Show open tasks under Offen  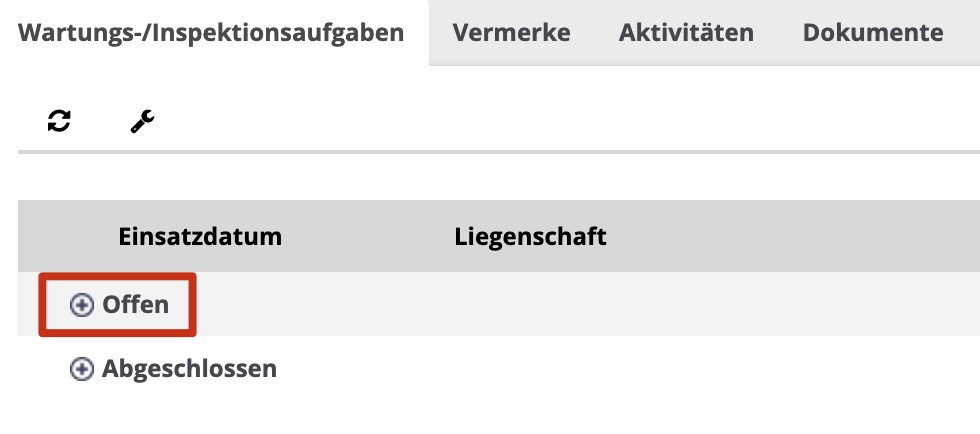tap(81, 305)
